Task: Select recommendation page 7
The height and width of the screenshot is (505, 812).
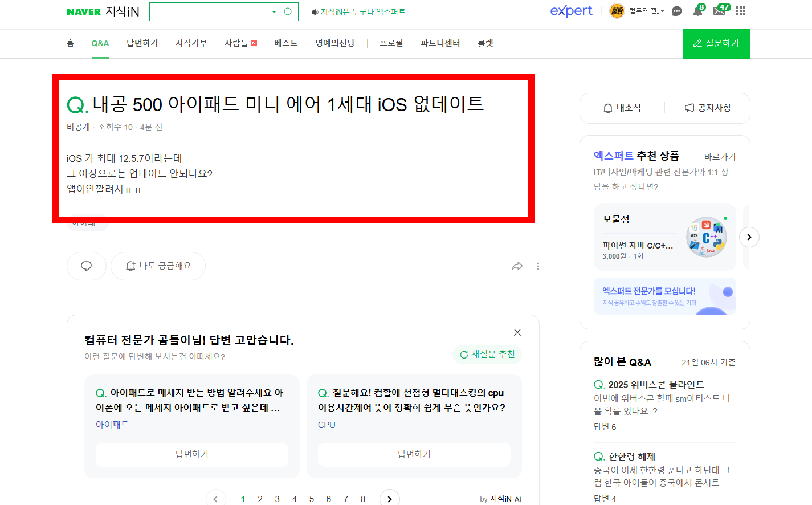Action: 345,499
